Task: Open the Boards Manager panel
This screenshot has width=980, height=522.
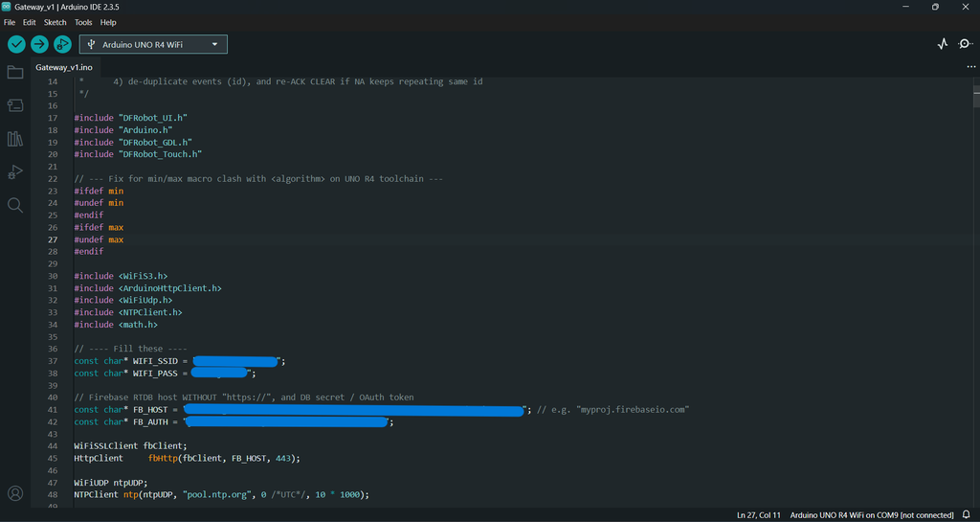Action: (x=15, y=105)
